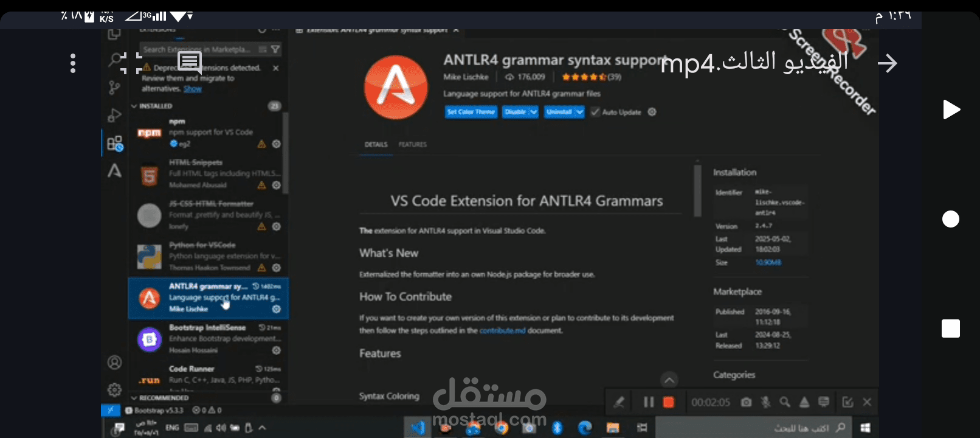Click the extensions list scrollbar
980x438 pixels.
click(x=285, y=152)
